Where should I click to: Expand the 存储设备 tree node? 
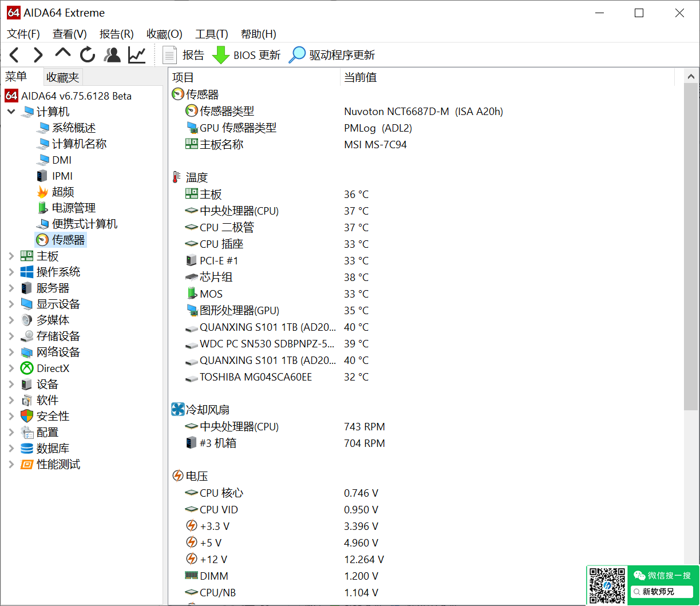click(x=11, y=336)
